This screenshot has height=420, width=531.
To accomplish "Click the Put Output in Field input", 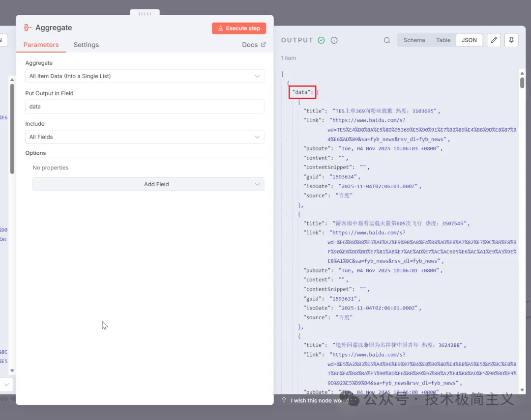I will tap(145, 107).
